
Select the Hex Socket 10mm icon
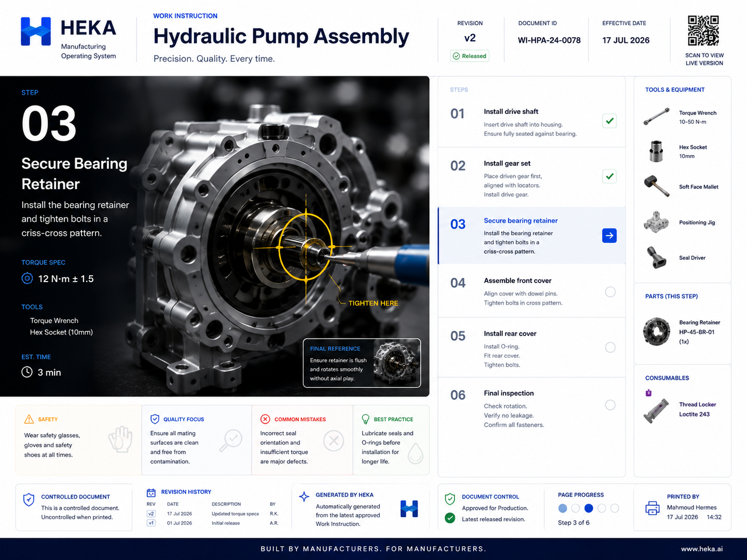click(x=656, y=151)
